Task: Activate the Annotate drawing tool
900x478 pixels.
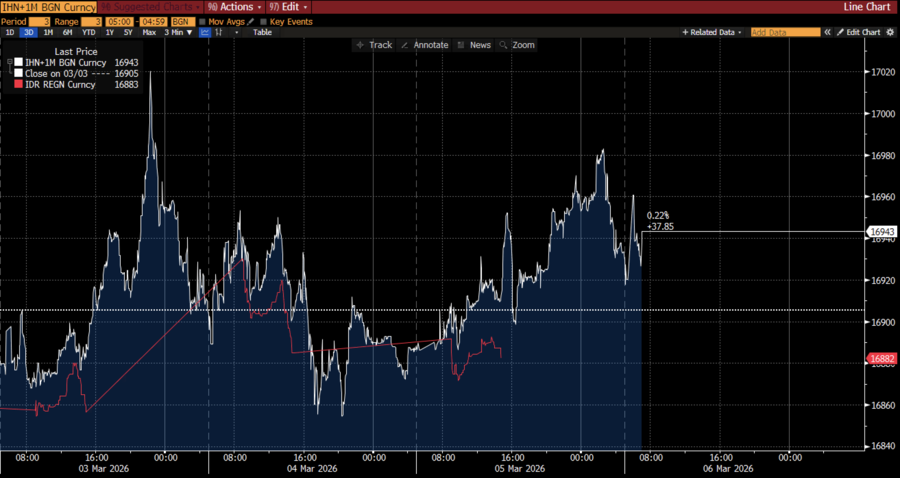Action: [424, 45]
